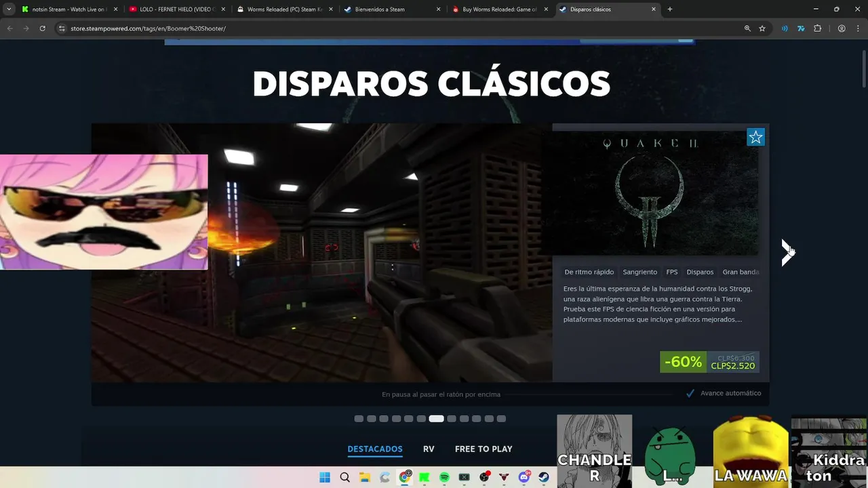Open the Extensions puzzle menu

click(817, 28)
